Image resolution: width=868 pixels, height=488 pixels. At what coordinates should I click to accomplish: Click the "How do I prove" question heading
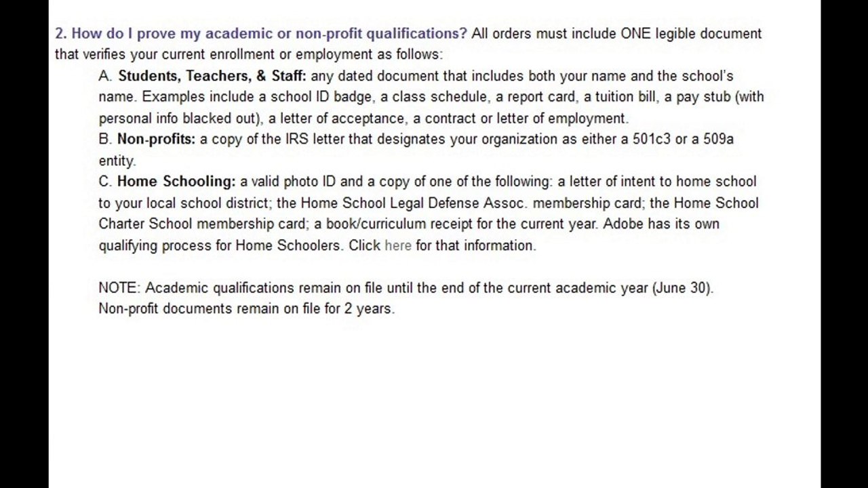(x=261, y=33)
